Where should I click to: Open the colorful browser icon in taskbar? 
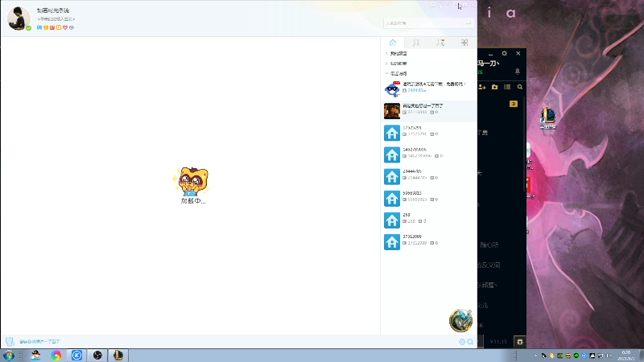56,355
